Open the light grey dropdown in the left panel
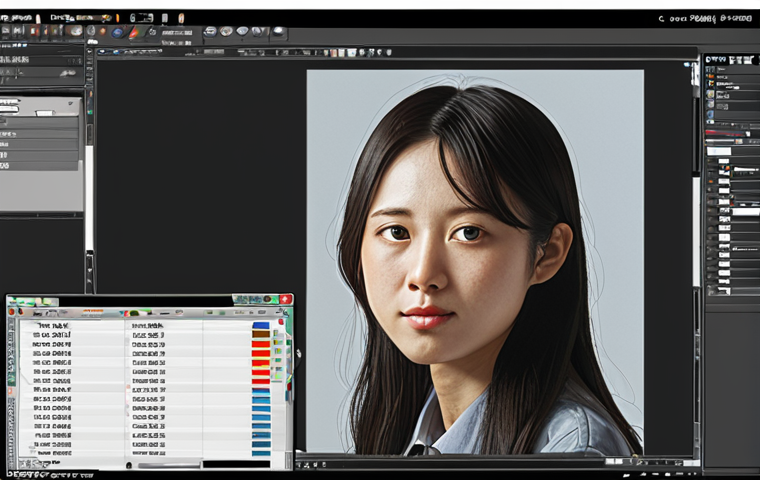This screenshot has height=480, width=760. pos(41,107)
